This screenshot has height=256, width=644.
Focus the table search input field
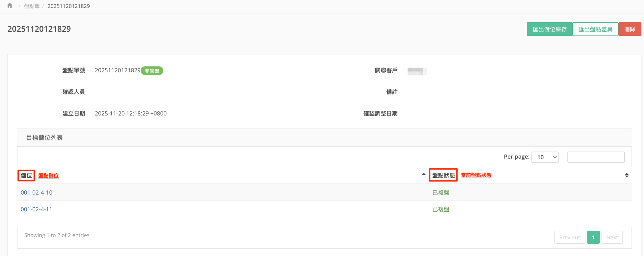tap(595, 157)
